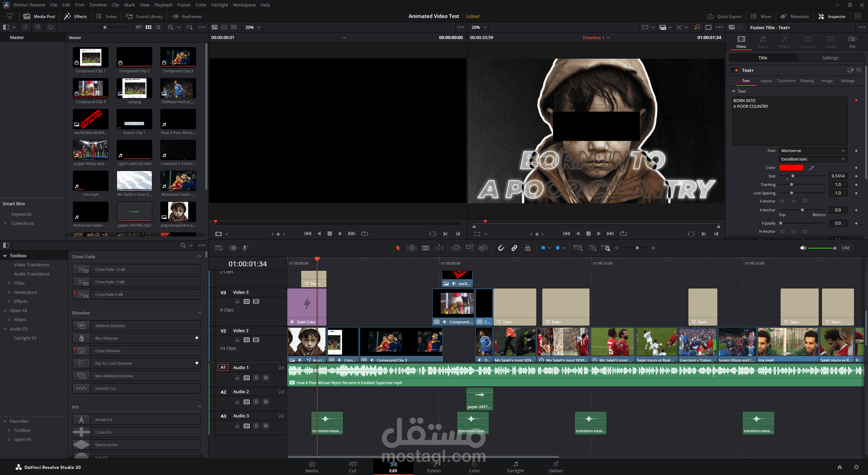
Task: Toggle Sound Library panel
Action: point(144,16)
